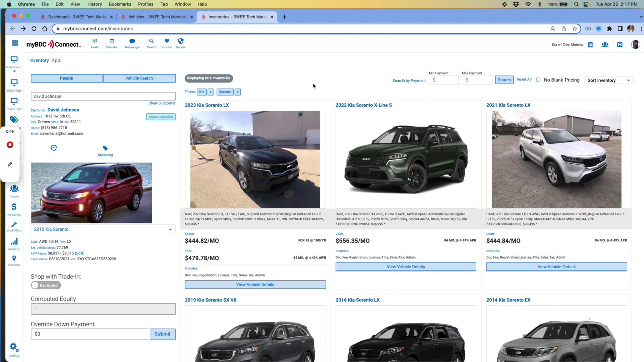Click the Search payment button

pos(504,80)
